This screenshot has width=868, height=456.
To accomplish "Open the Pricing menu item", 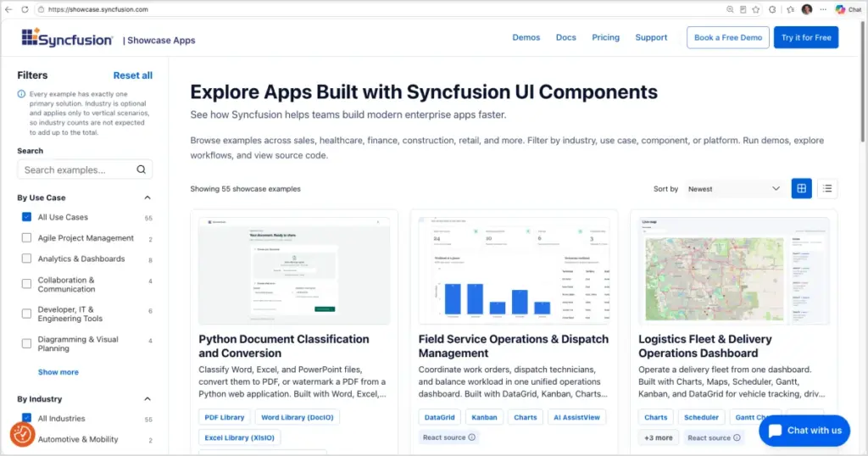I will [x=605, y=37].
